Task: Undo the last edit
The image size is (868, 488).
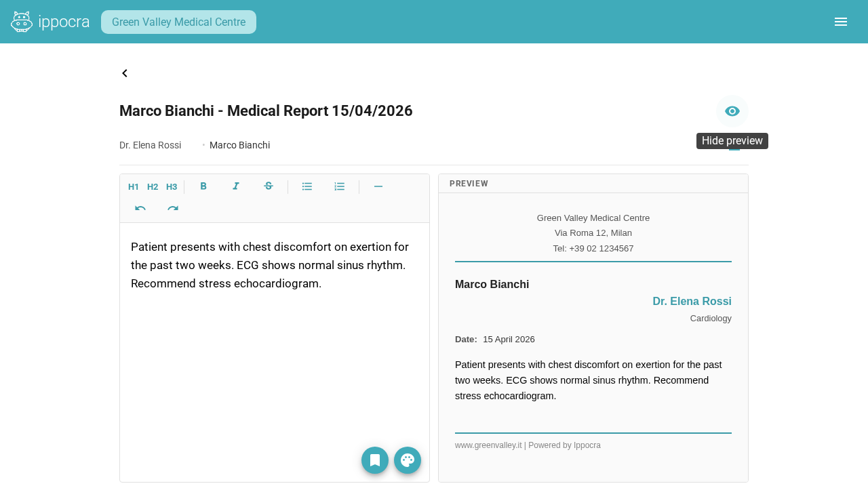Action: tap(140, 209)
